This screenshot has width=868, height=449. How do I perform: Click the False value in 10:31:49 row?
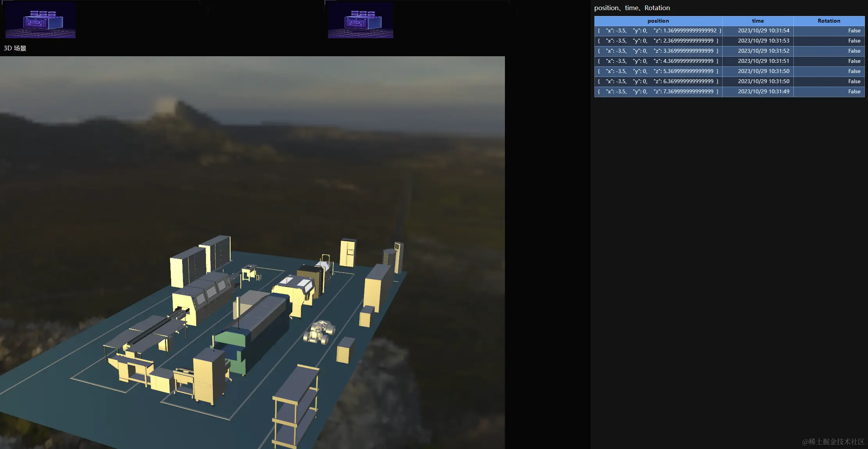854,91
